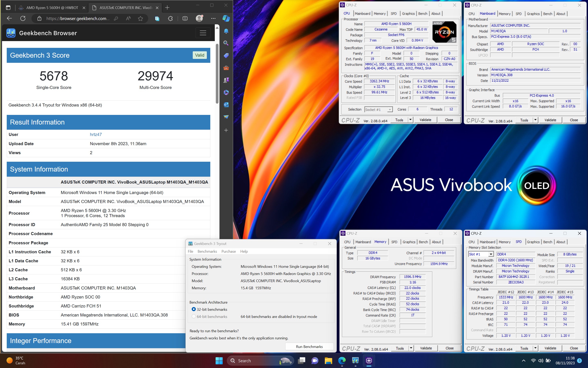
Task: Open browser extensions puzzle icon
Action: (170, 18)
